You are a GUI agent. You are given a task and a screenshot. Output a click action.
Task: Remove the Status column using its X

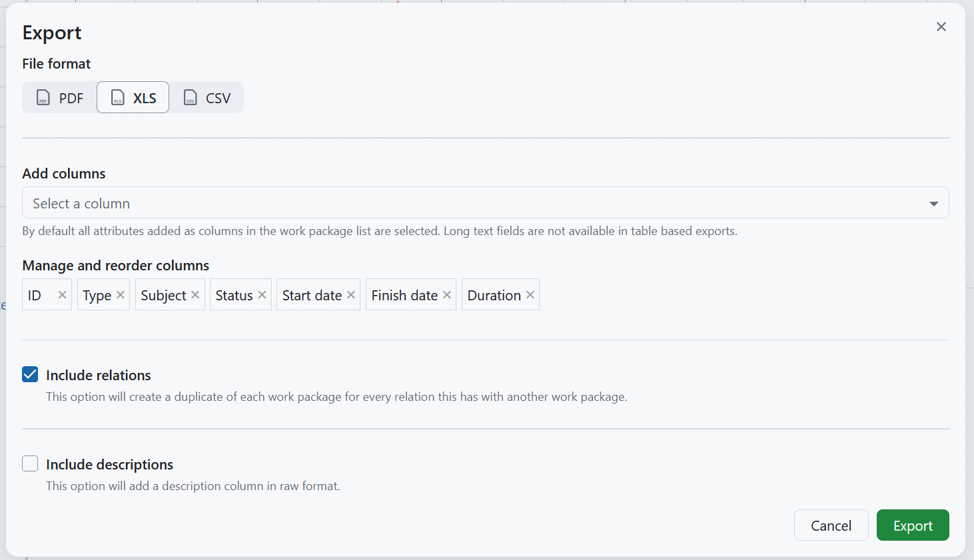pos(262,295)
